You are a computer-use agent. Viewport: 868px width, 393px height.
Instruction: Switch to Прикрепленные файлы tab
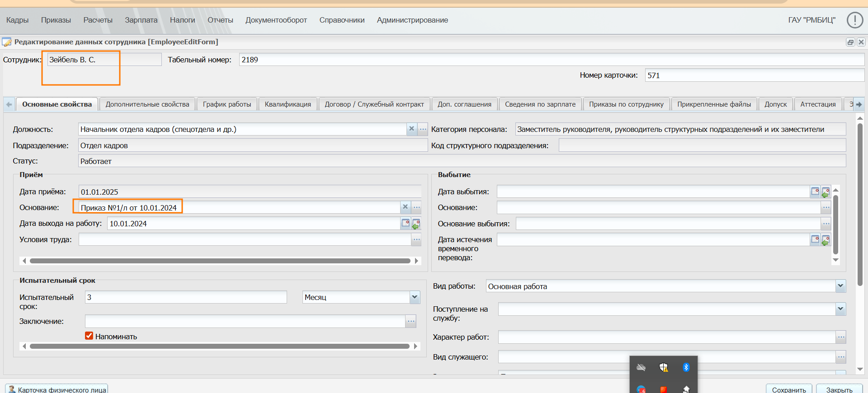(x=714, y=104)
